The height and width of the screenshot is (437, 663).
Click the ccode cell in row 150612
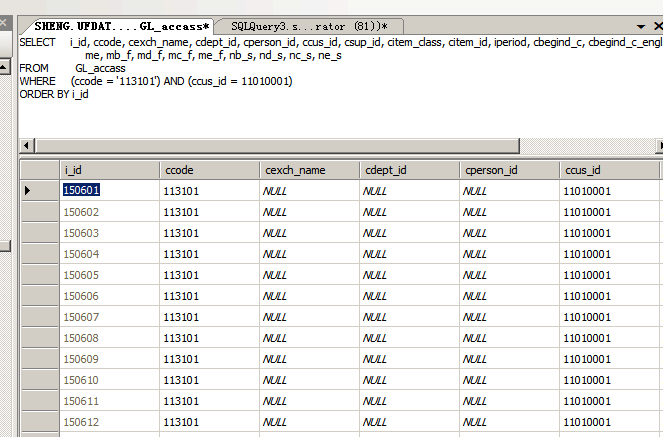(209, 422)
